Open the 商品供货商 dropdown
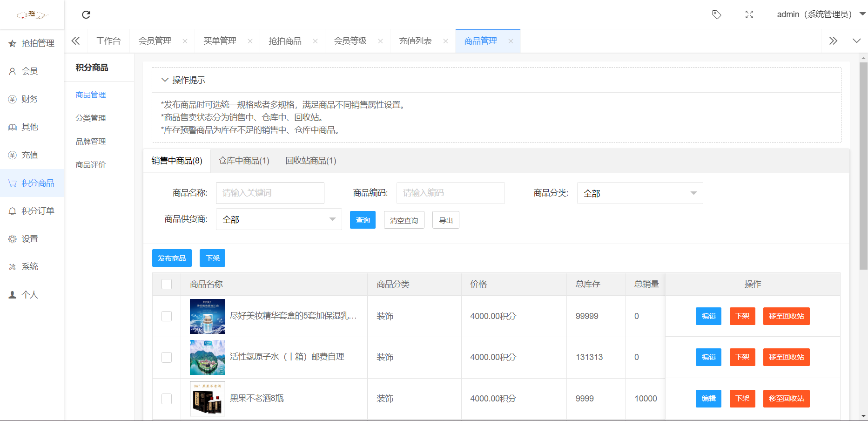 (279, 219)
